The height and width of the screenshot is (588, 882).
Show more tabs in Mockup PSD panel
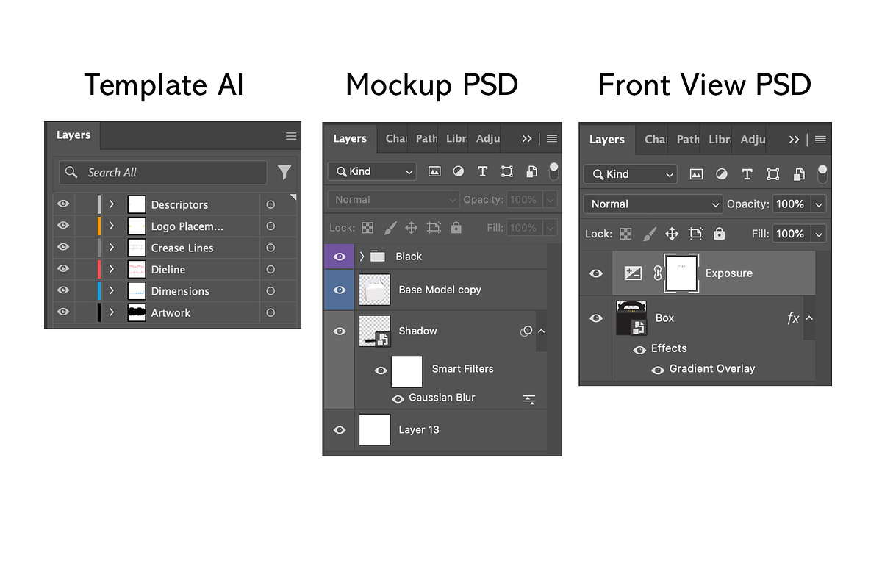pos(527,139)
